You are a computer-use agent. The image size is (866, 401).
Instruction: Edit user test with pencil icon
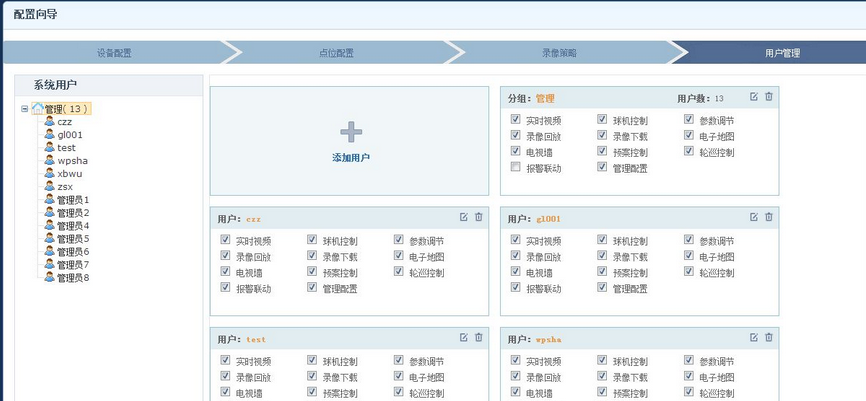click(x=463, y=338)
